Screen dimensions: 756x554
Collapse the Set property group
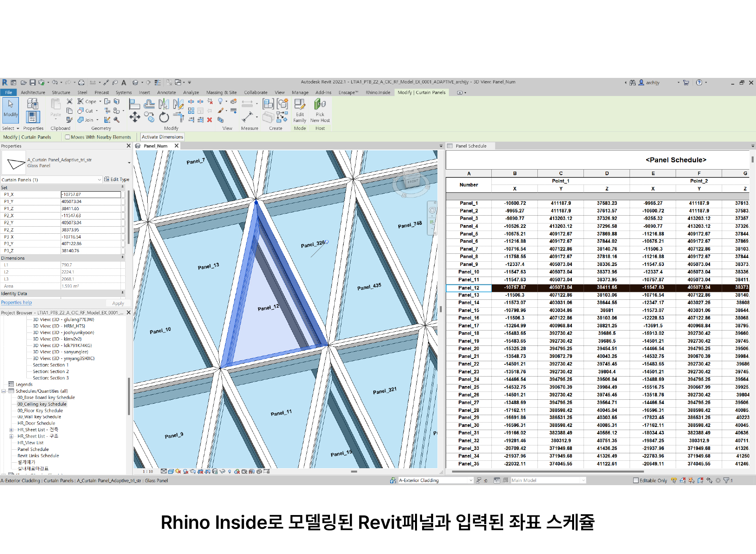point(122,187)
